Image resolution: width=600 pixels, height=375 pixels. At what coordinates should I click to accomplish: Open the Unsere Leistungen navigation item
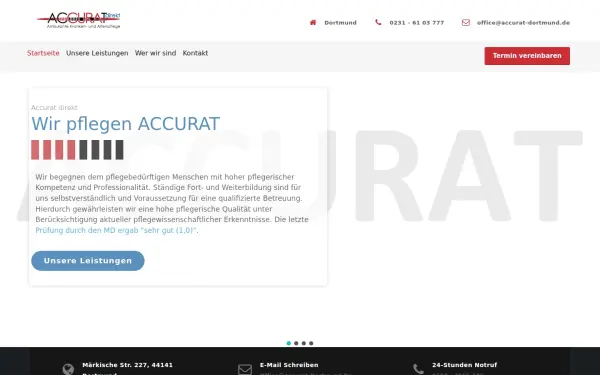click(x=97, y=53)
